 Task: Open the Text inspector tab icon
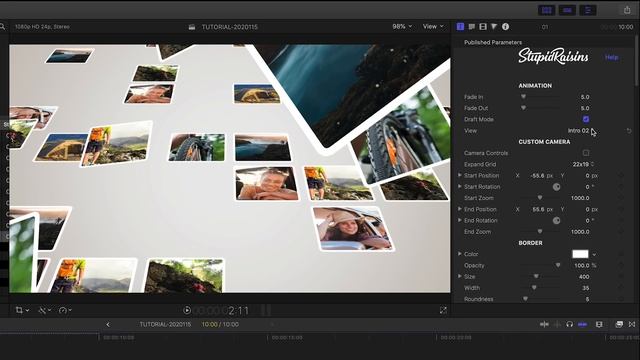[x=472, y=27]
